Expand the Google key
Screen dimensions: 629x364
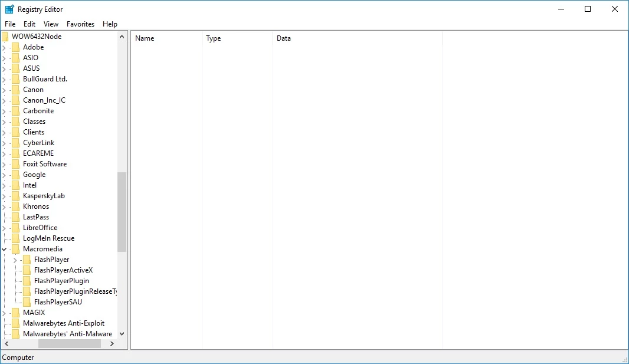pos(4,175)
